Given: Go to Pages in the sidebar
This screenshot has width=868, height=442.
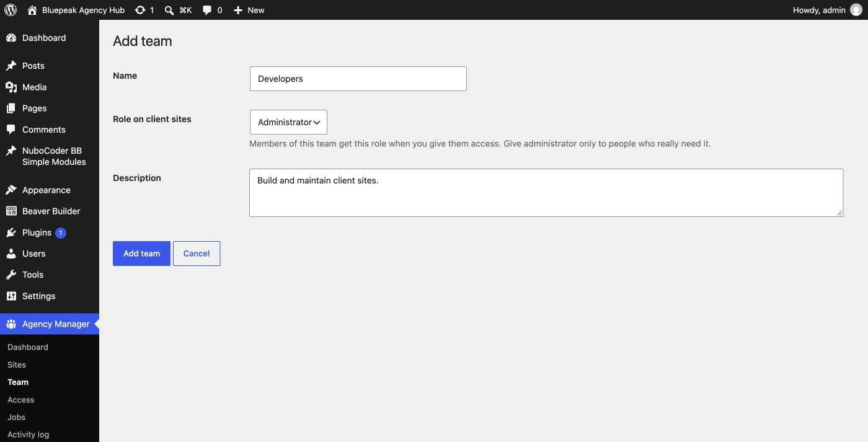Looking at the screenshot, I should [34, 108].
